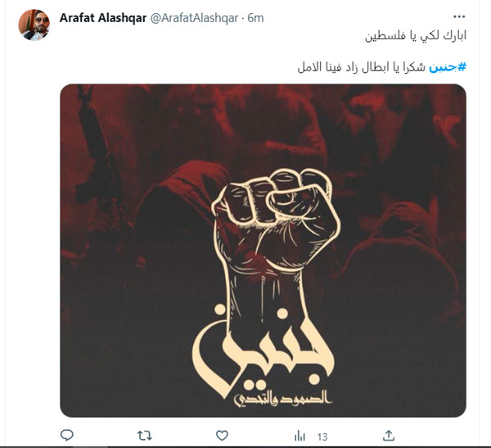Retweet the post using the arrows icon

click(144, 436)
